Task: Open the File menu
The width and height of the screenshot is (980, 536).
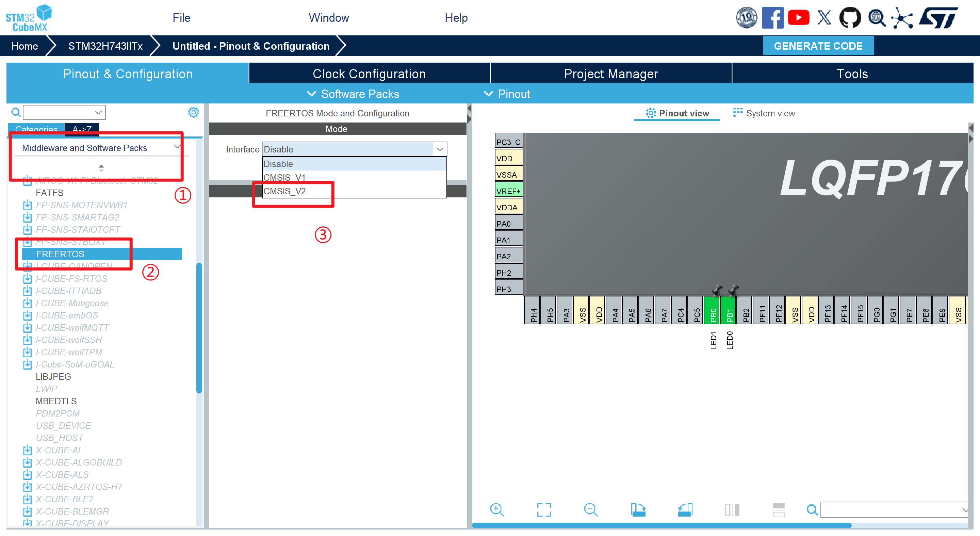Action: tap(181, 18)
